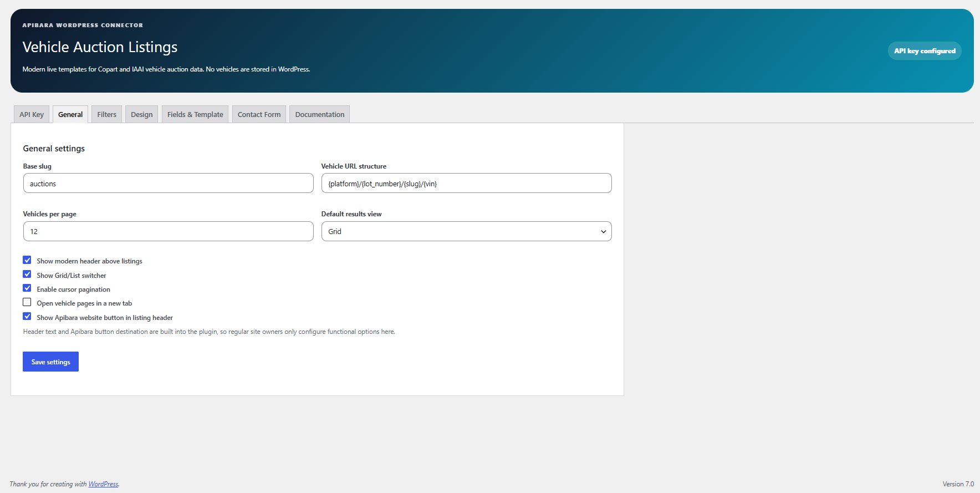Disable Enable cursor pagination checkbox
The width and height of the screenshot is (980, 493).
click(27, 288)
